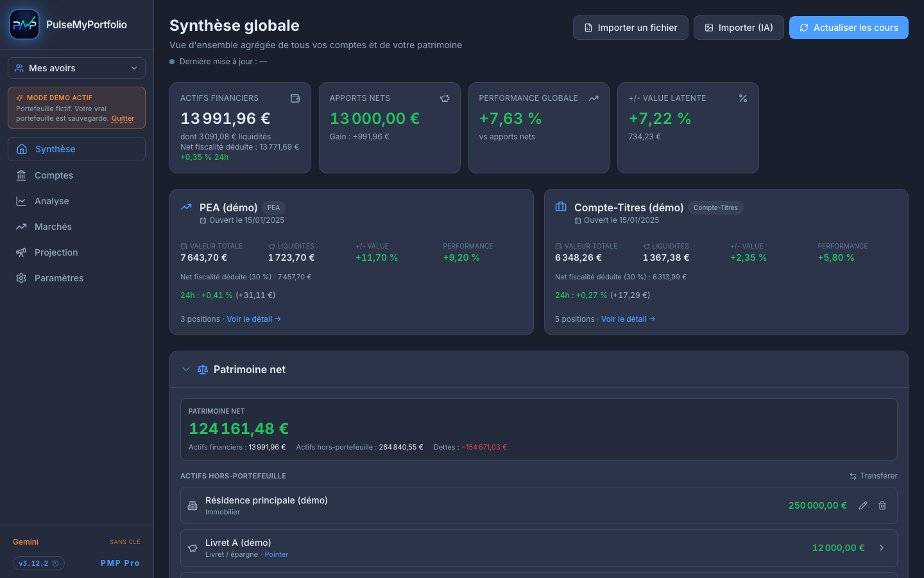This screenshot has width=924, height=578.
Task: Navigate to Marchés in the sidebar
Action: [76, 227]
